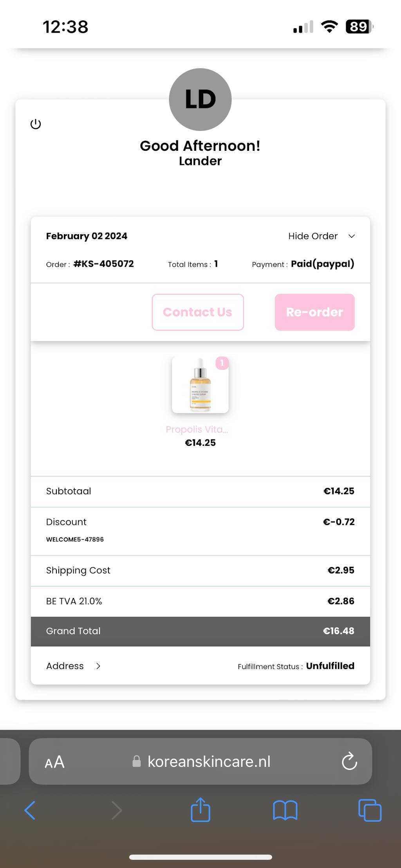This screenshot has height=868, width=401.
Task: Tap order number #KS-405072
Action: [x=103, y=264]
